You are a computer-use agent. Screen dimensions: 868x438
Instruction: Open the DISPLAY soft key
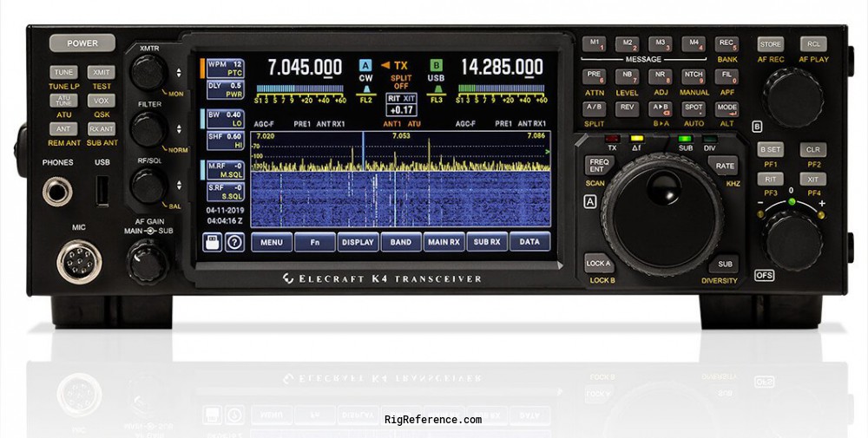tap(358, 242)
